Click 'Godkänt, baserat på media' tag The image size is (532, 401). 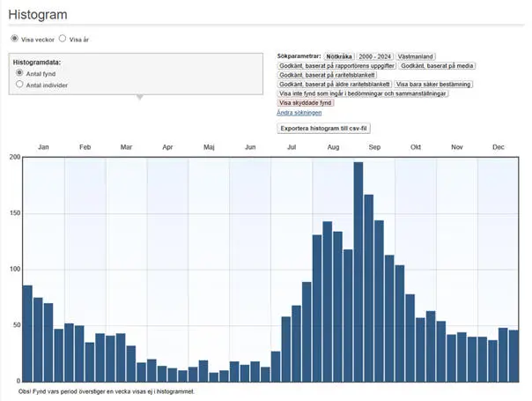(x=437, y=66)
